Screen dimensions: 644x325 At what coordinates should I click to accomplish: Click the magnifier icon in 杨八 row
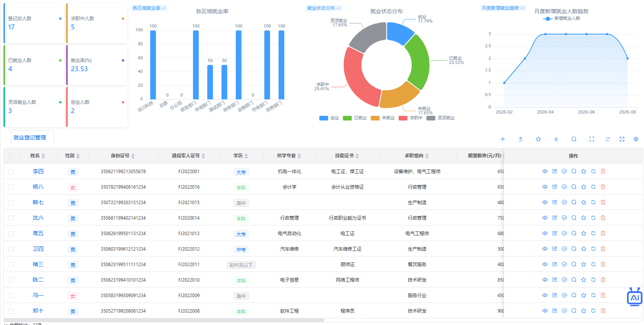tap(574, 187)
